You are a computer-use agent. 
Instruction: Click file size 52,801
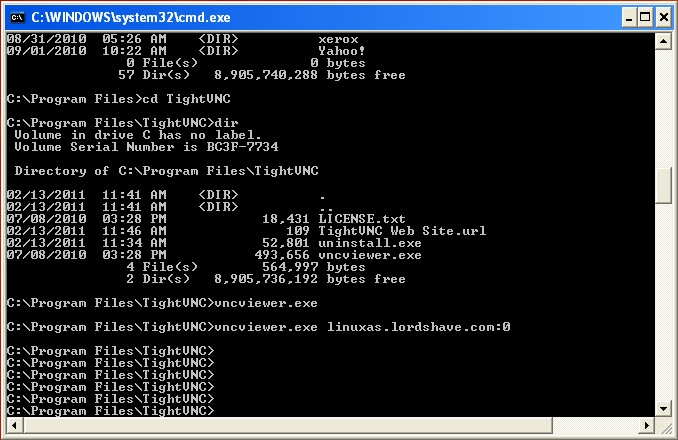pos(286,243)
